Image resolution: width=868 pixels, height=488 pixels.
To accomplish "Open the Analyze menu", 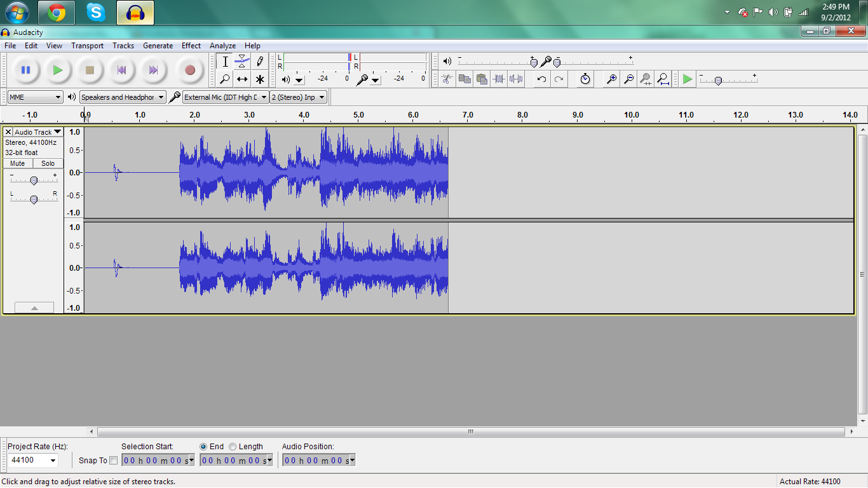I will [x=223, y=46].
